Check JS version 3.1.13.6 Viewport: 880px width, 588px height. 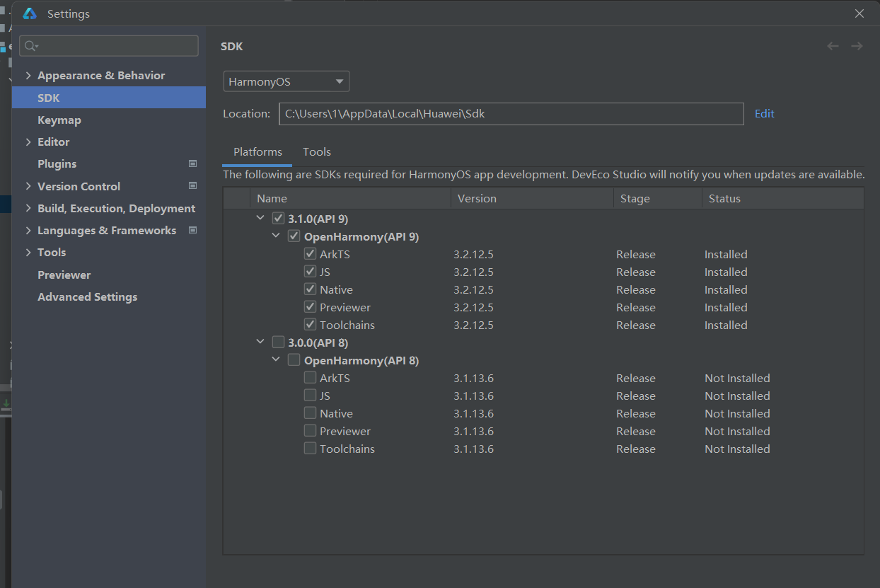tap(310, 396)
